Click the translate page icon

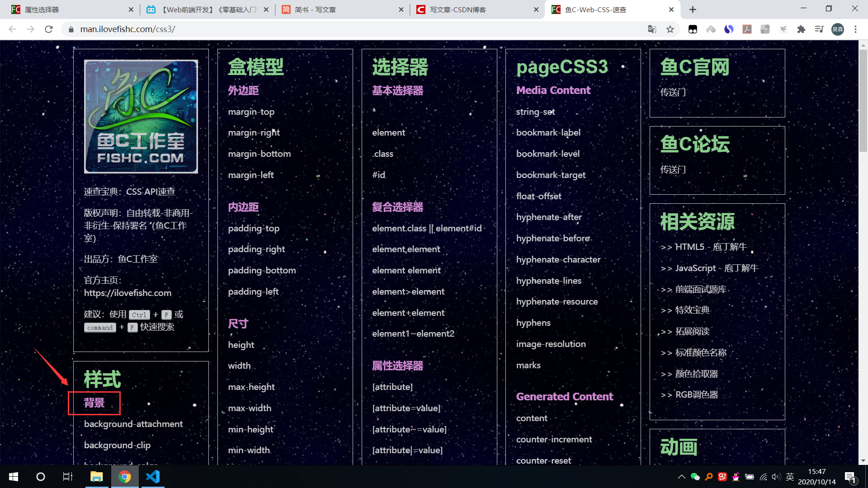652,29
